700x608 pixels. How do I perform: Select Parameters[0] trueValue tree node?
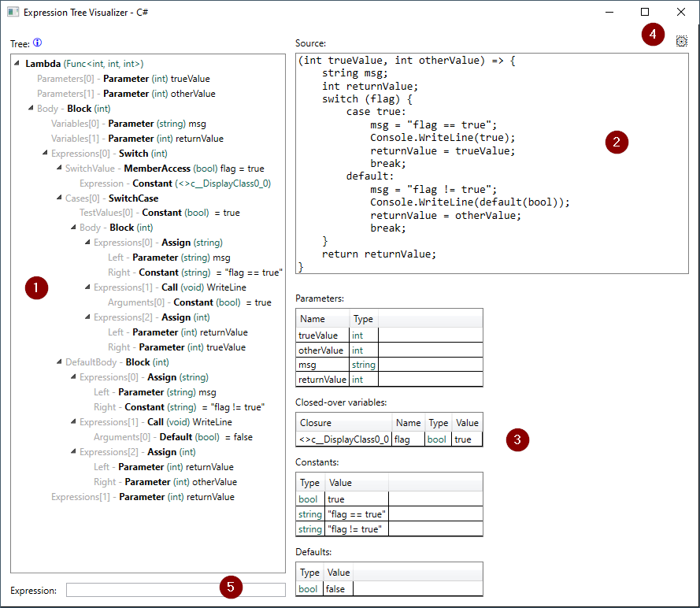(123, 79)
